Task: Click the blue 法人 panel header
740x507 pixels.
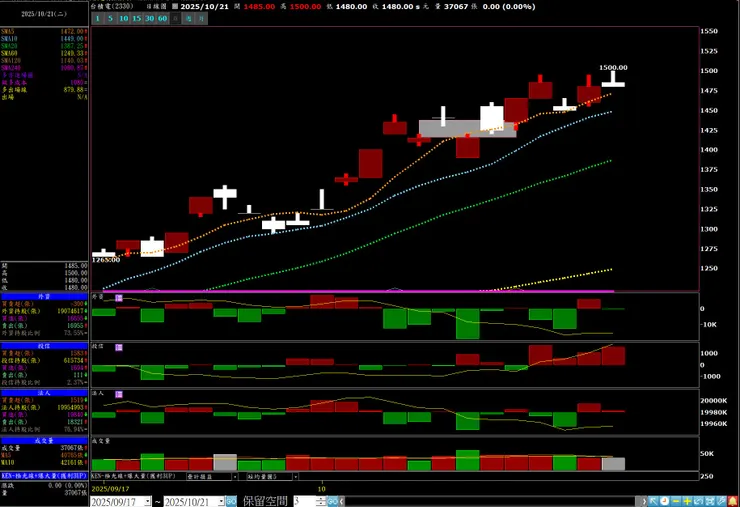Action: (x=44, y=393)
